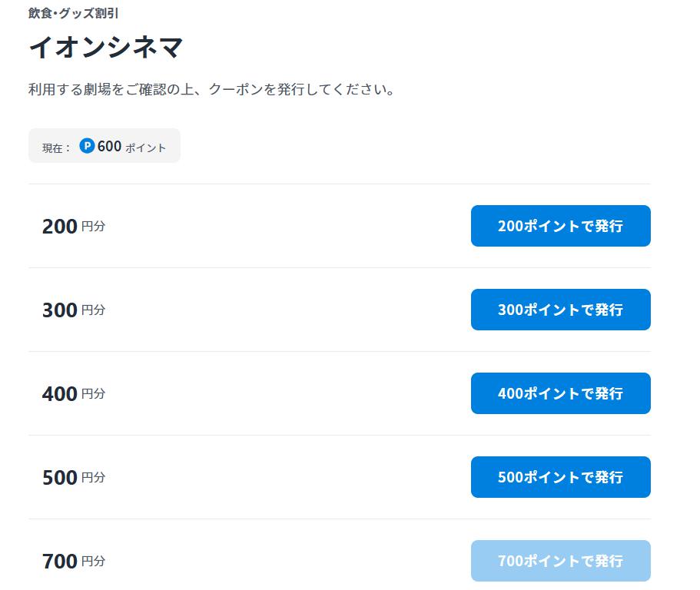This screenshot has width=700, height=590.
Task: Click the 現在 points balance box
Action: (x=105, y=145)
